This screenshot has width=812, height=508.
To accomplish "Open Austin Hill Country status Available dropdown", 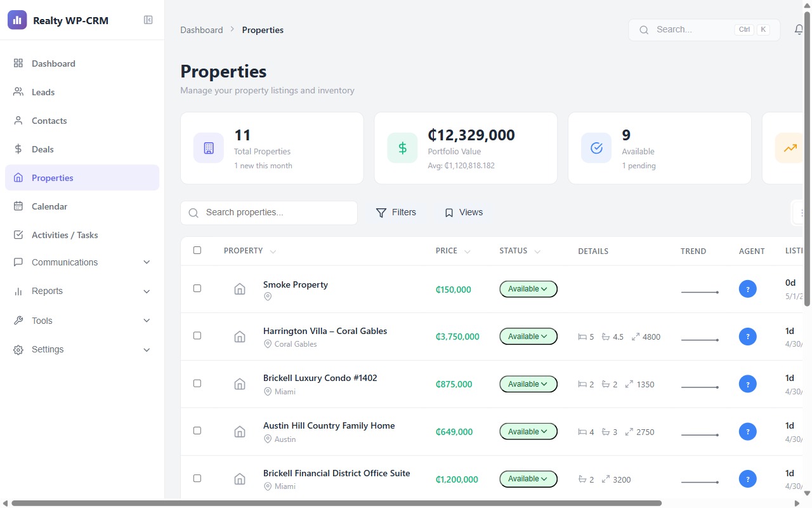I will tap(528, 432).
